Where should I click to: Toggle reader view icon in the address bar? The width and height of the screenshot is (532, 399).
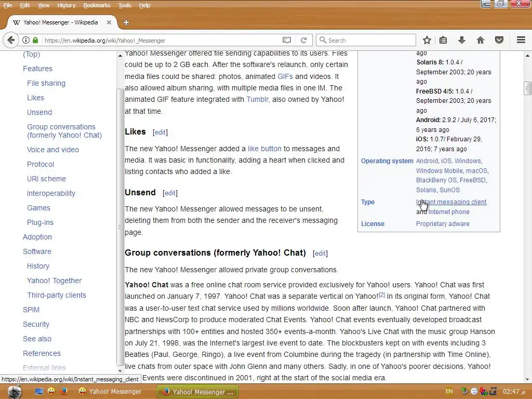pyautogui.click(x=287, y=40)
